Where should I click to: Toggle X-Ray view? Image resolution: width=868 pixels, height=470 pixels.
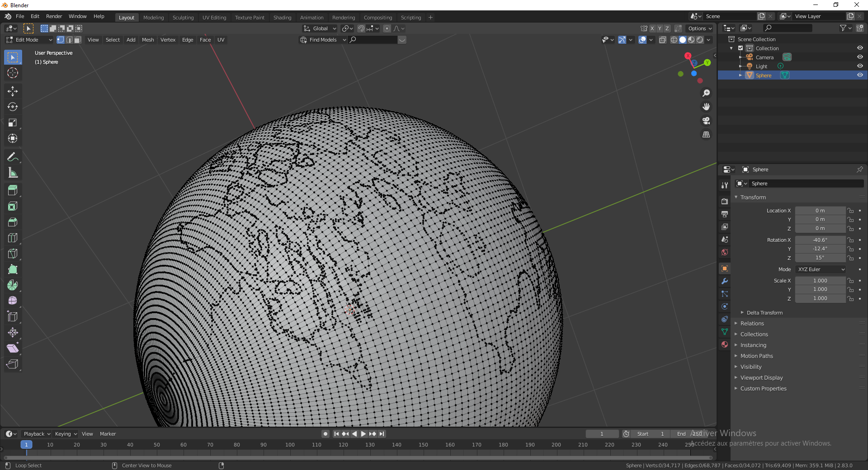tap(663, 40)
